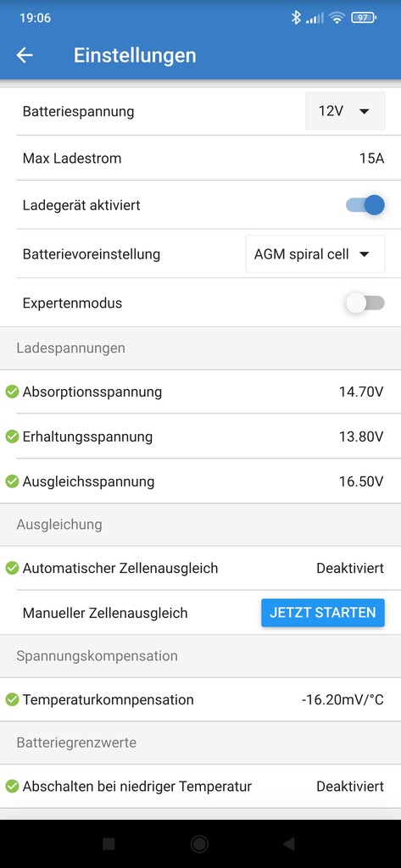Change the 14.70V absorption voltage value
The width and height of the screenshot is (401, 868).
[361, 392]
